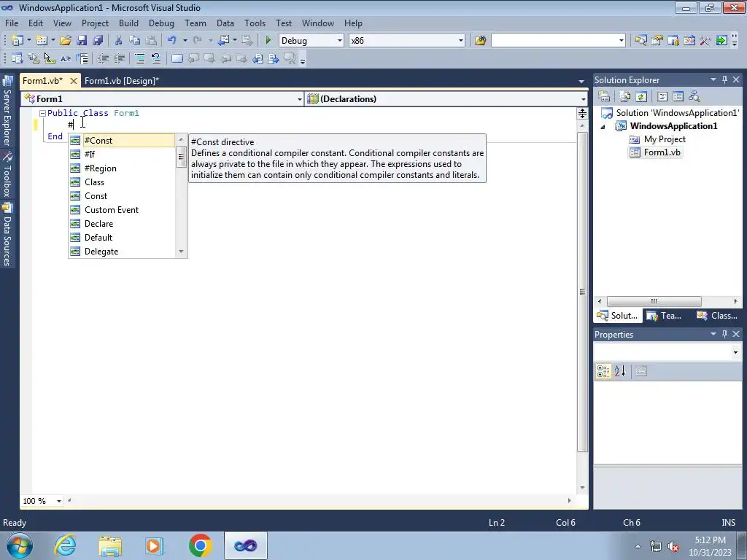747x560 pixels.
Task: Click the Find in Files icon
Action: [x=480, y=41]
